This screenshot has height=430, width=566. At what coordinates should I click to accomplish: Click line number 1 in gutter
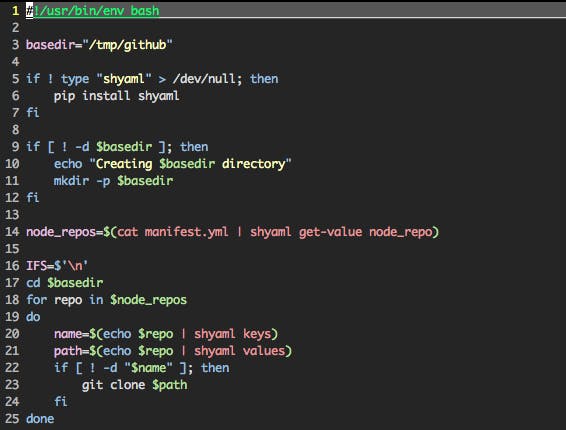pos(16,10)
